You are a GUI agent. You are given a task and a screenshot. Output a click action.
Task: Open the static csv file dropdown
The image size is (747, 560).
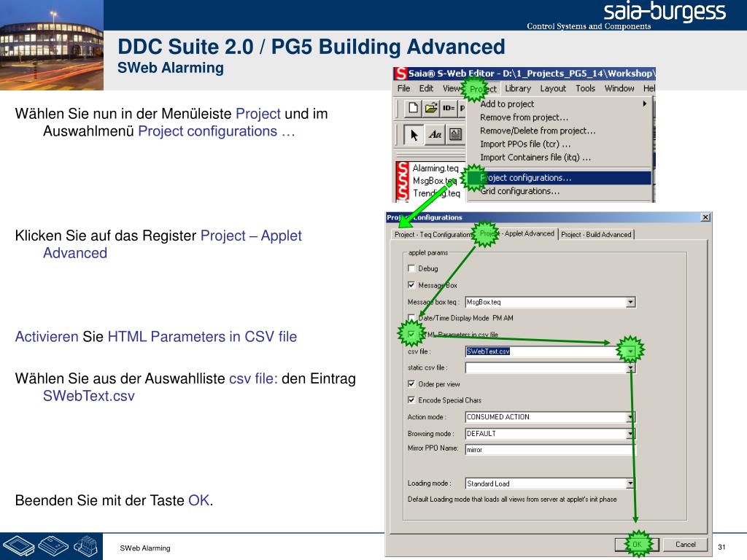(631, 367)
